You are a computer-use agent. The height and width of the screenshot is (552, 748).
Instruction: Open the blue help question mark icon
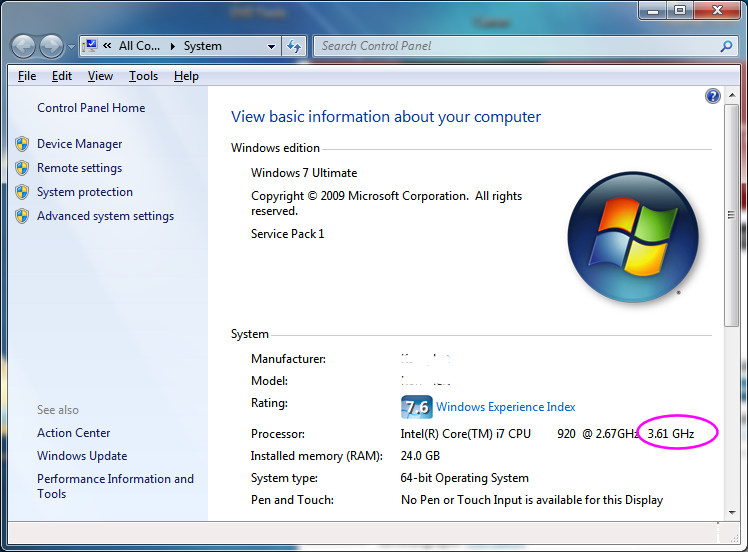click(x=713, y=96)
